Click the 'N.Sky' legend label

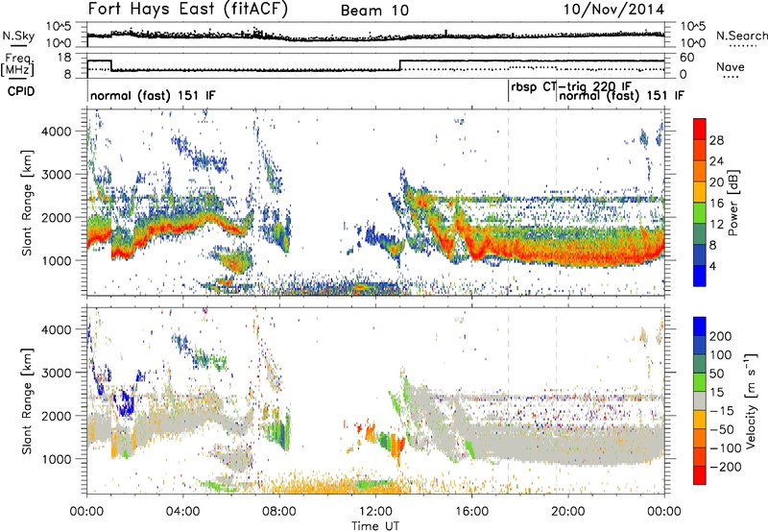(x=18, y=36)
